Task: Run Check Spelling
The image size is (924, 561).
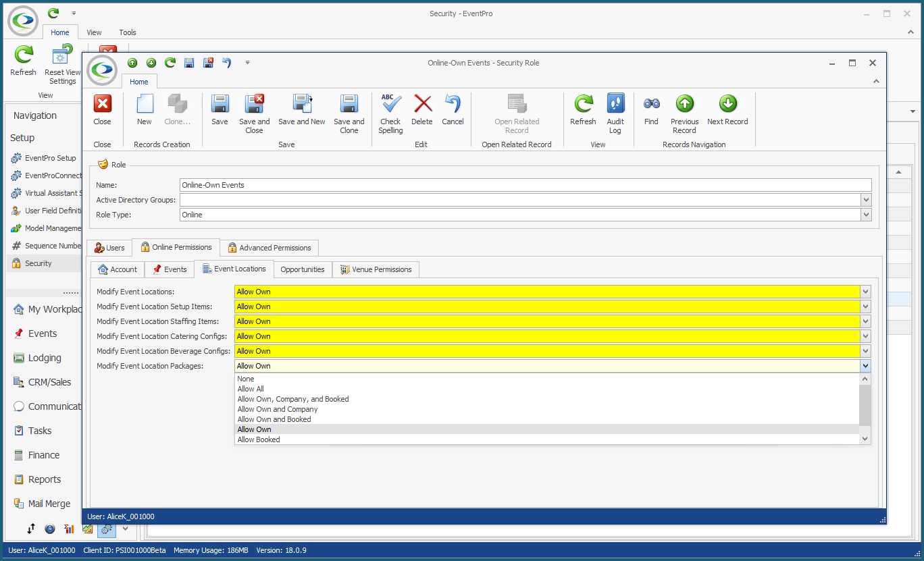Action: point(390,113)
